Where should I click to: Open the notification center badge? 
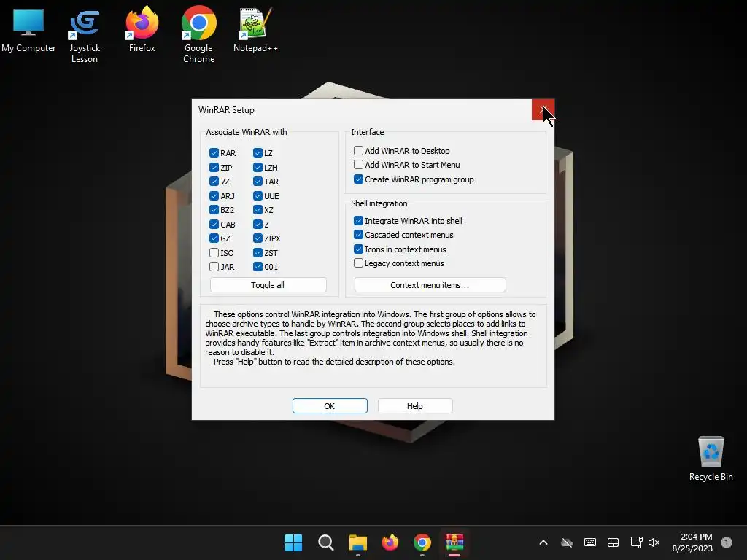point(727,542)
